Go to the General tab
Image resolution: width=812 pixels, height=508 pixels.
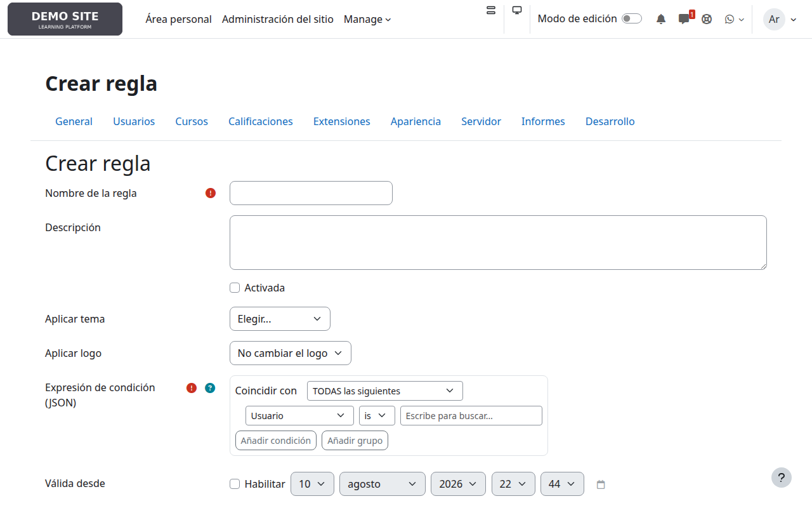pyautogui.click(x=74, y=121)
